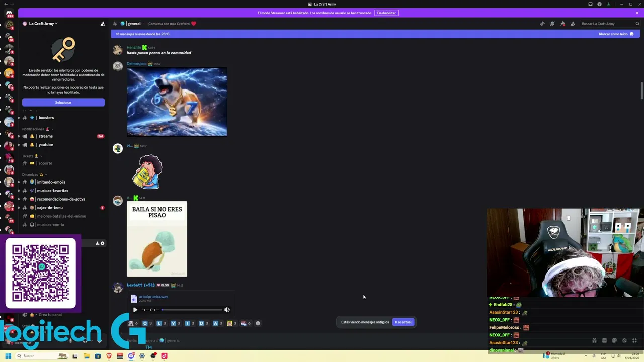The width and height of the screenshot is (644, 362).
Task: Click the invite members icon beside server name
Action: 103,24
